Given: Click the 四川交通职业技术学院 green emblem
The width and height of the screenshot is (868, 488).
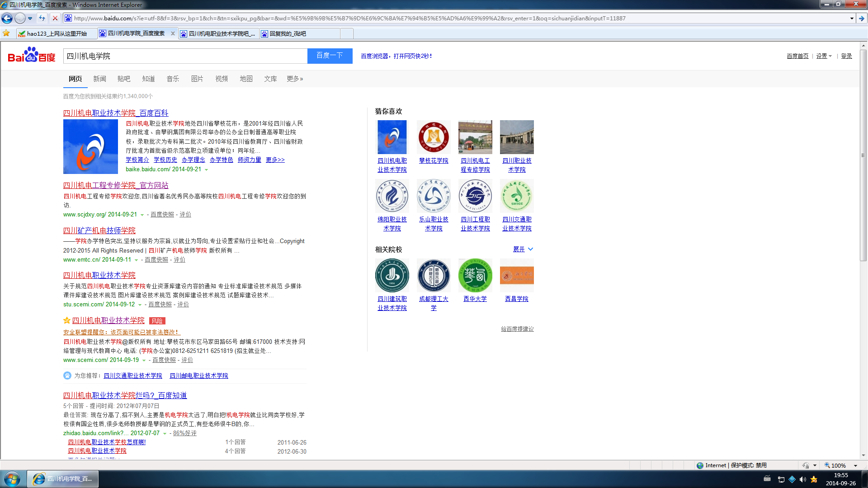Looking at the screenshot, I should coord(517,196).
